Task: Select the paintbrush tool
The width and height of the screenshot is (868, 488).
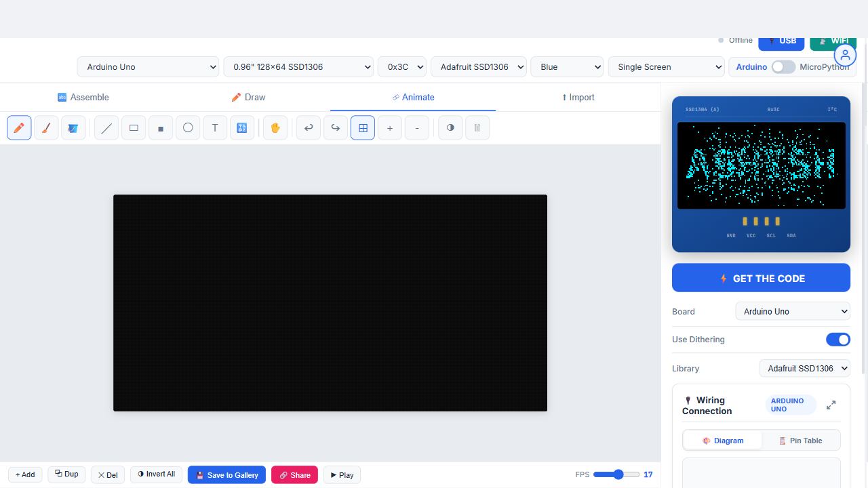Action: pos(46,127)
